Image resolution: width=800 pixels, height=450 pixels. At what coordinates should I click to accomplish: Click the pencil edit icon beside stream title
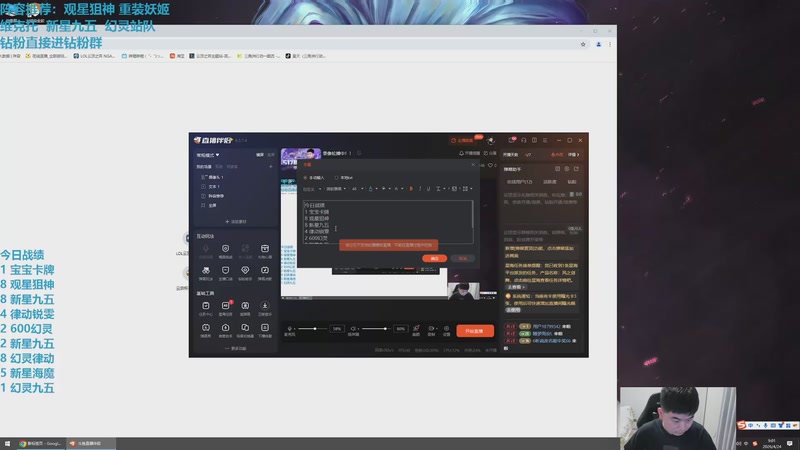(x=359, y=153)
